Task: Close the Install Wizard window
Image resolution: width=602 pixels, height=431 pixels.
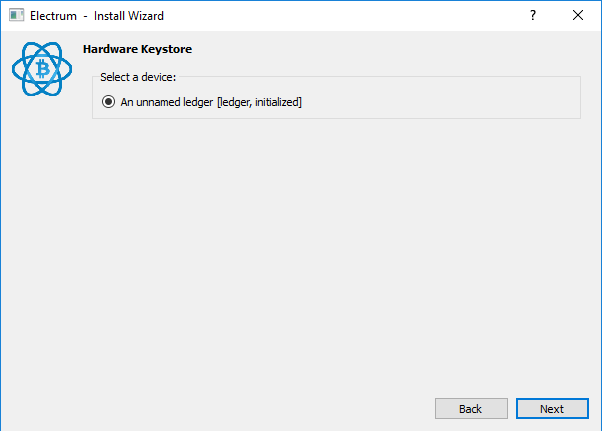Action: (577, 15)
